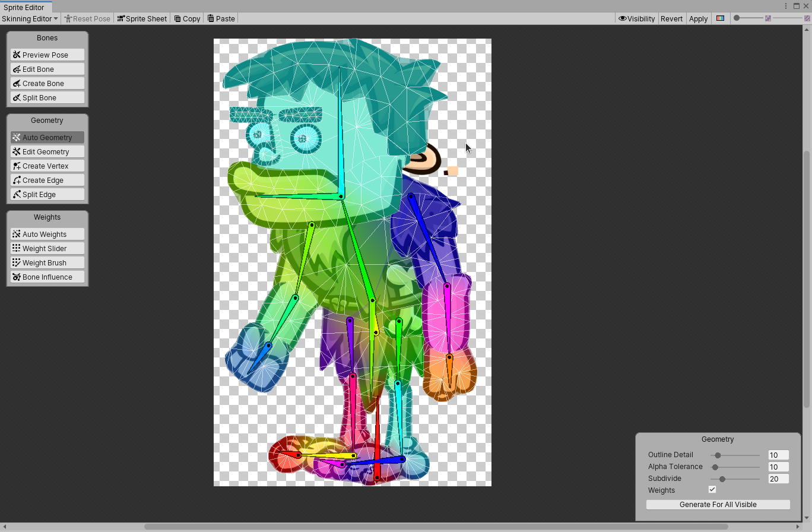Enable Edit Geometry mode
812x532 pixels.
click(47, 151)
